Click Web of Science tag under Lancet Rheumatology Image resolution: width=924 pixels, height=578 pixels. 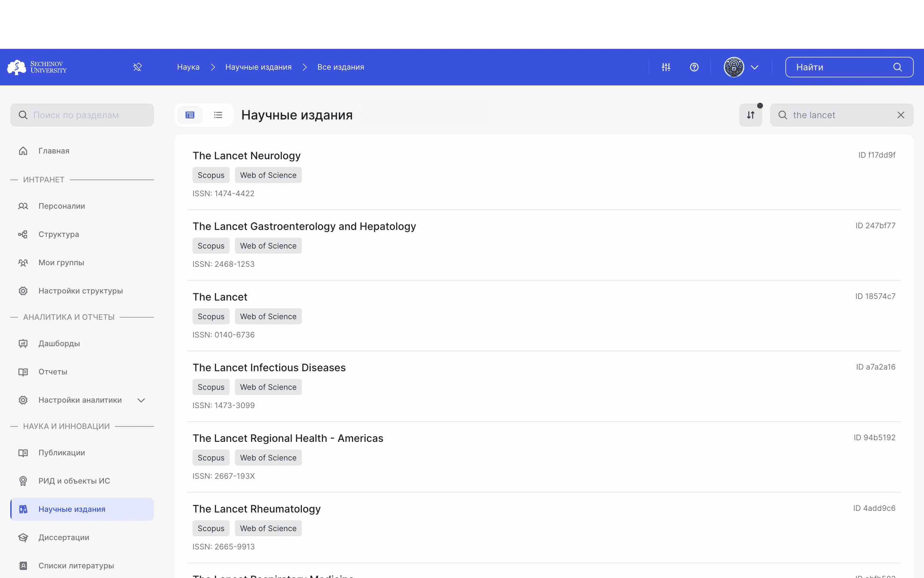268,529
